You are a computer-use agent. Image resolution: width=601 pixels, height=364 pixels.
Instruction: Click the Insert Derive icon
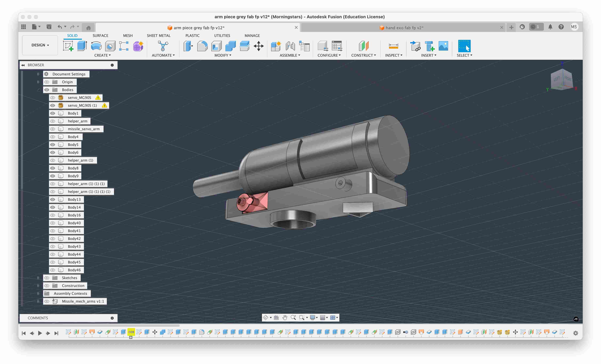415,46
